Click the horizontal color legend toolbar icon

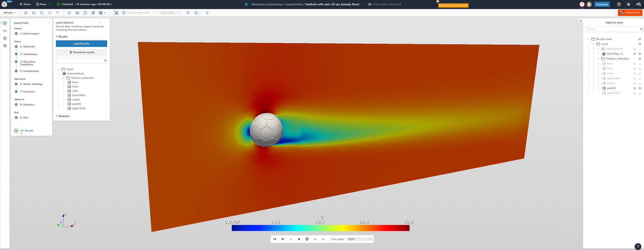(188, 13)
